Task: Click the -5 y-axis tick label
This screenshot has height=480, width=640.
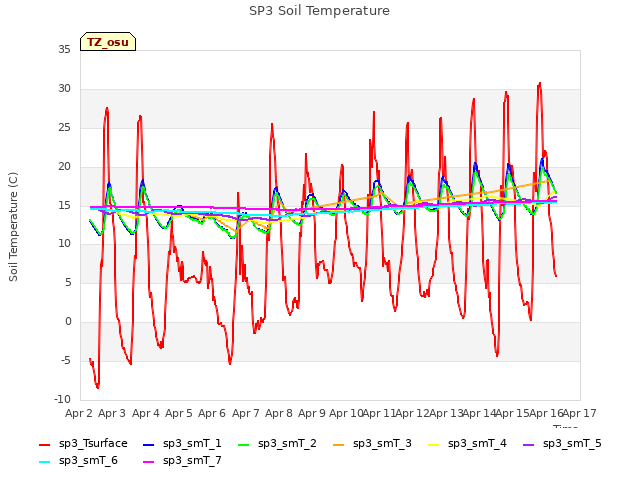Action: 66,360
